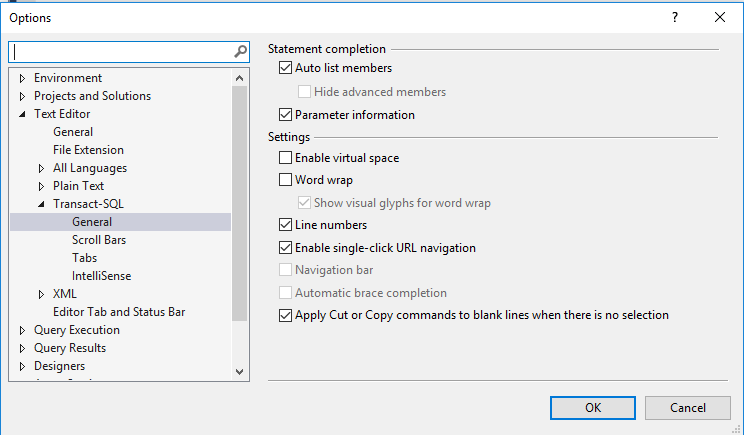Select XML label in tree
Screen dimensions: 744x435
coord(65,294)
